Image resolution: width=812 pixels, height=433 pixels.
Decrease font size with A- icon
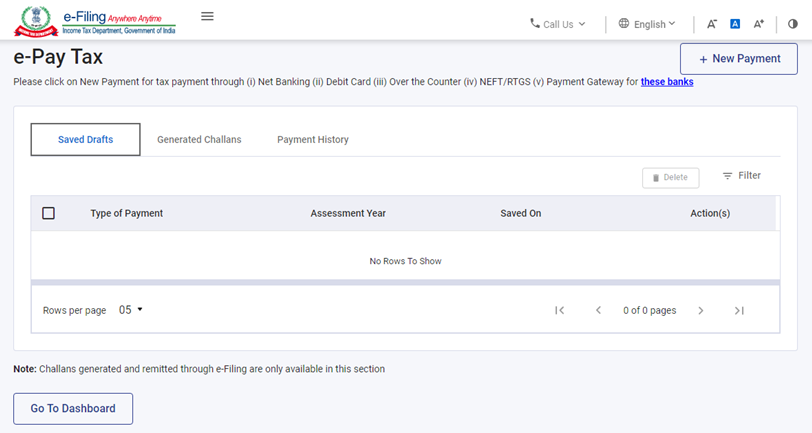click(x=712, y=24)
